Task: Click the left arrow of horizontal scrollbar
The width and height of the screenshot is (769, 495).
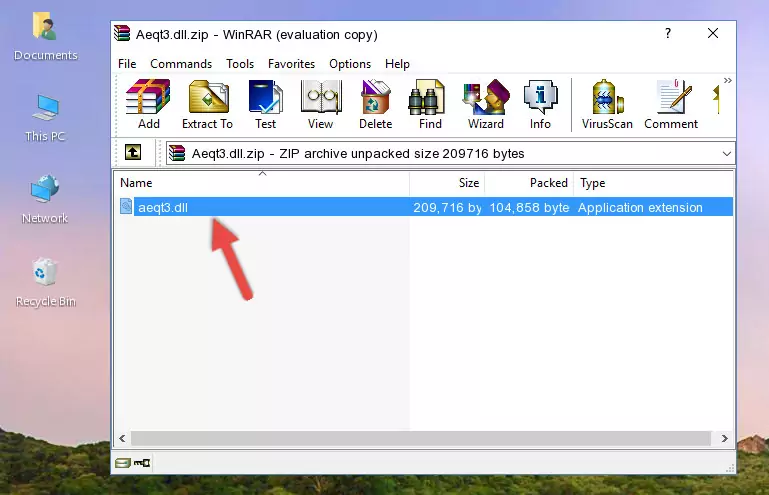Action: [123, 438]
